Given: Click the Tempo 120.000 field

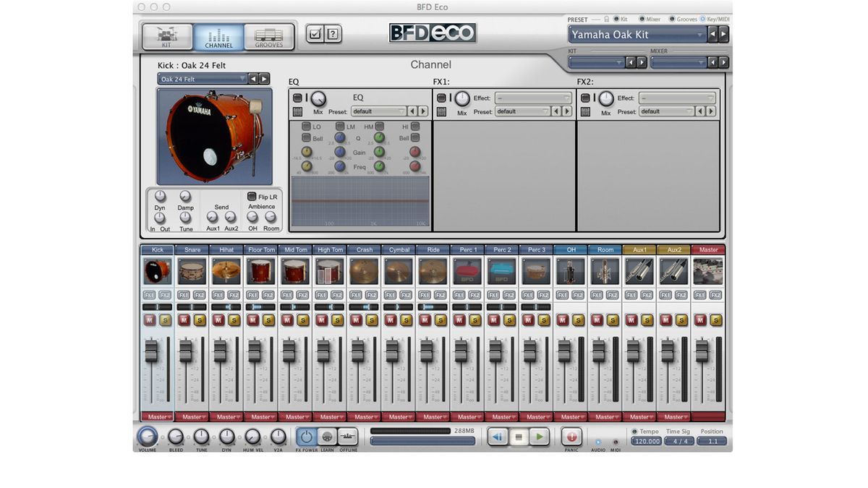Looking at the screenshot, I should click(x=646, y=441).
